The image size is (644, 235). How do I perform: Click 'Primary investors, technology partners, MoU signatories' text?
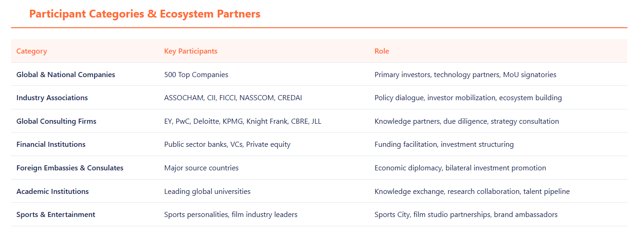pyautogui.click(x=465, y=75)
